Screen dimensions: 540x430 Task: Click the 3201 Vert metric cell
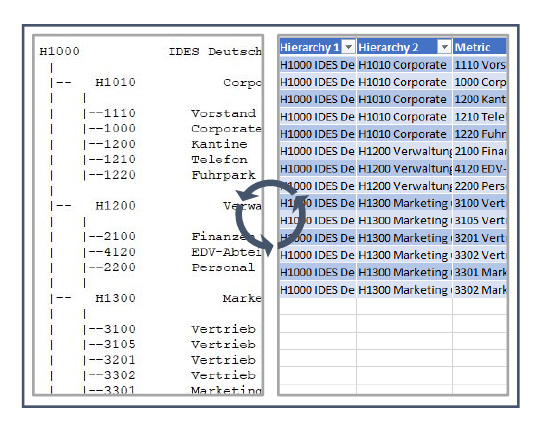pyautogui.click(x=480, y=238)
